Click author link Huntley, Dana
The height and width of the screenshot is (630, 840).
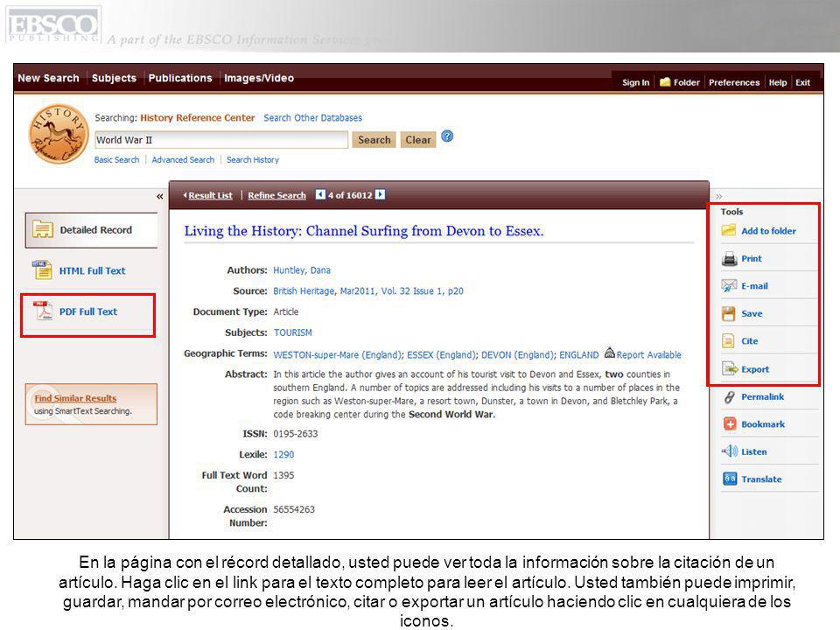pos(302,270)
